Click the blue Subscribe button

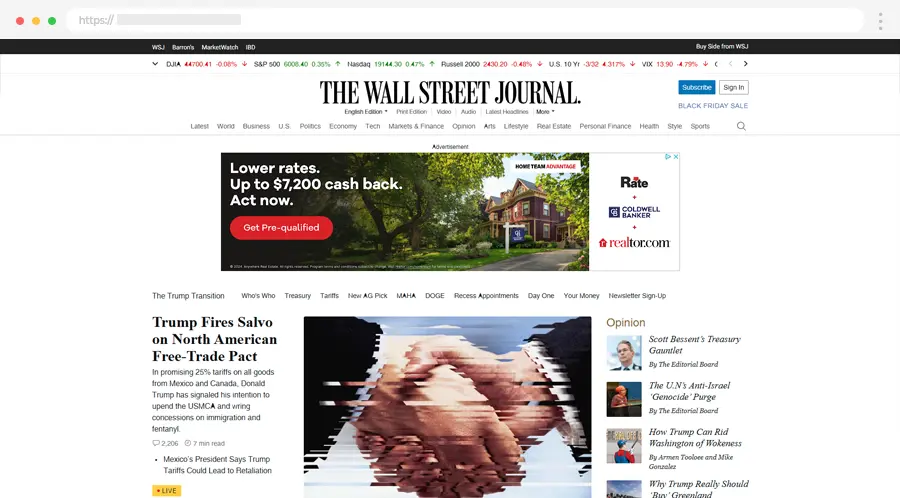tap(697, 87)
